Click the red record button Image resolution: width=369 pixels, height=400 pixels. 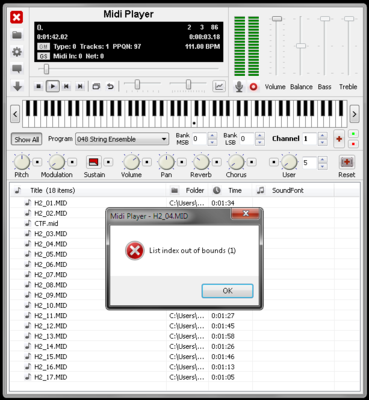(x=253, y=87)
